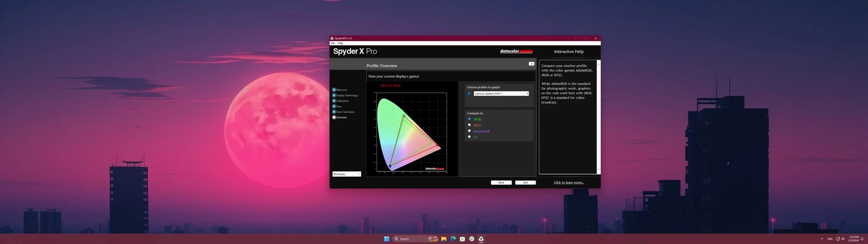Screen dimensions: 868x244
Task: Click the Quit button
Action: 525,183
